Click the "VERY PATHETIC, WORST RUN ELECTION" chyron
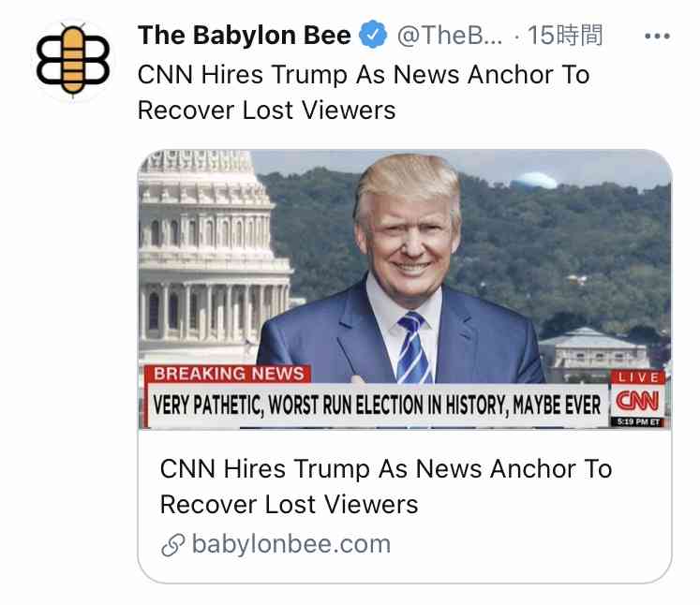This screenshot has height=605, width=700. (377, 406)
